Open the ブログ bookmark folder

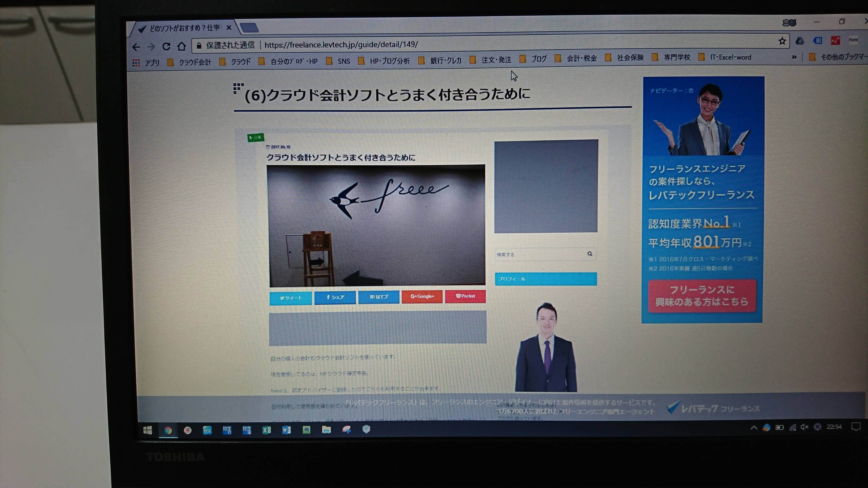(x=533, y=59)
